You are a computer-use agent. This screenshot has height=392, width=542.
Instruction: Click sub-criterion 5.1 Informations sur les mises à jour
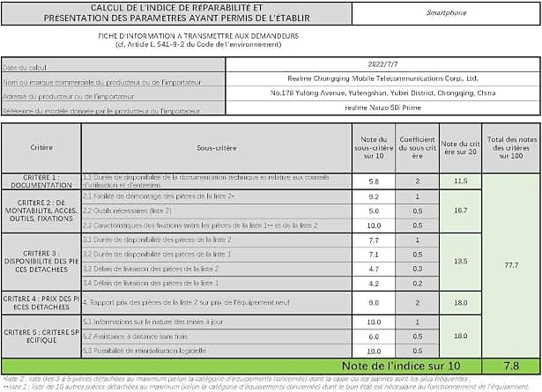click(x=217, y=322)
